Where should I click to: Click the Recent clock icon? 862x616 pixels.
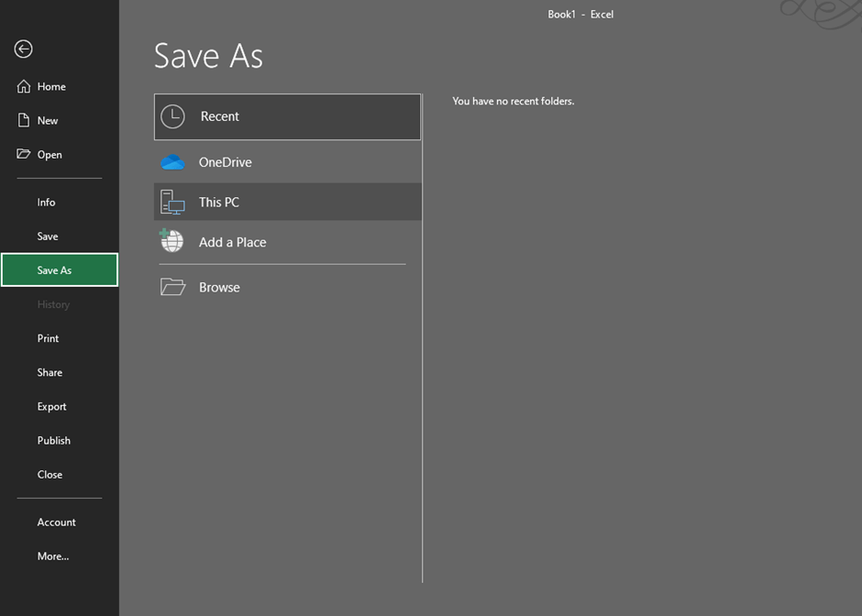[172, 116]
